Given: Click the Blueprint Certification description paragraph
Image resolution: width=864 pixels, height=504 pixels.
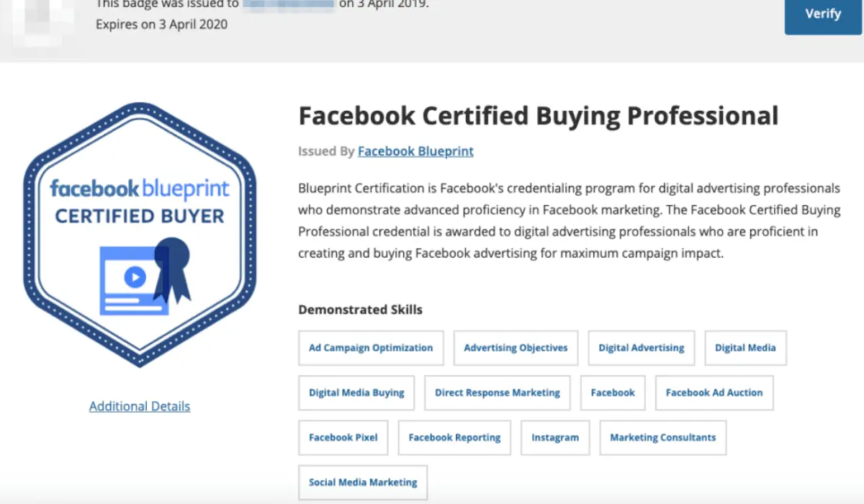Looking at the screenshot, I should pyautogui.click(x=570, y=221).
